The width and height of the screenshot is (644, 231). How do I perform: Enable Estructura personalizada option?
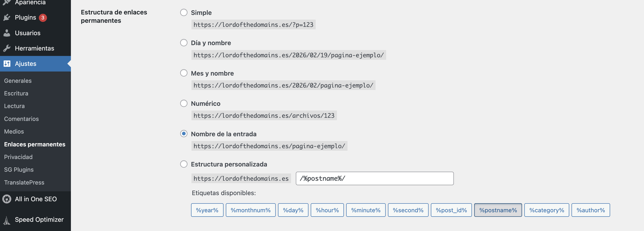tap(184, 164)
